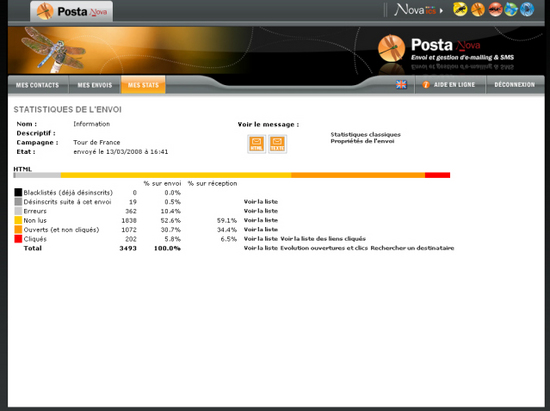
Task: Click the red Cliqués color swatch
Action: 18,239
